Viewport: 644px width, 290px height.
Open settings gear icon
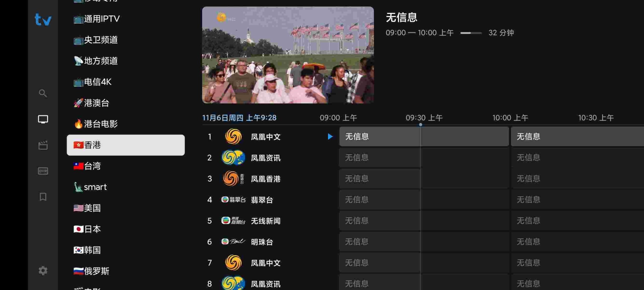[43, 271]
